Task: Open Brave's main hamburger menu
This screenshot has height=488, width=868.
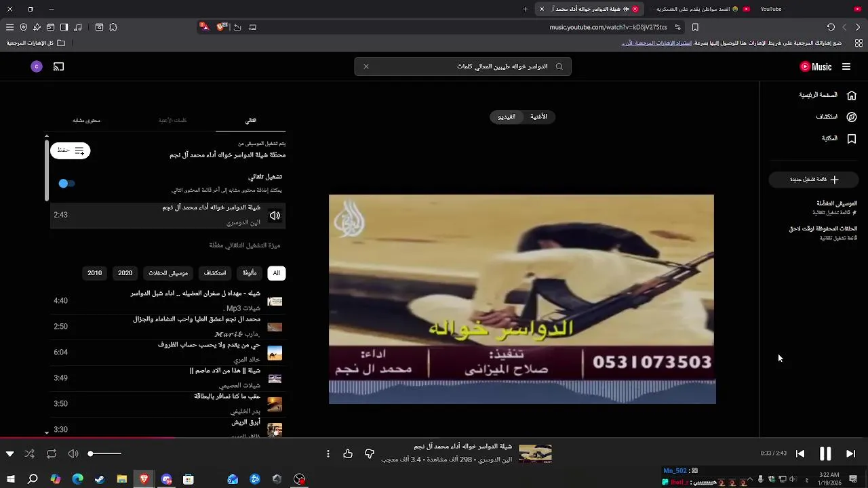Action: click(x=9, y=27)
